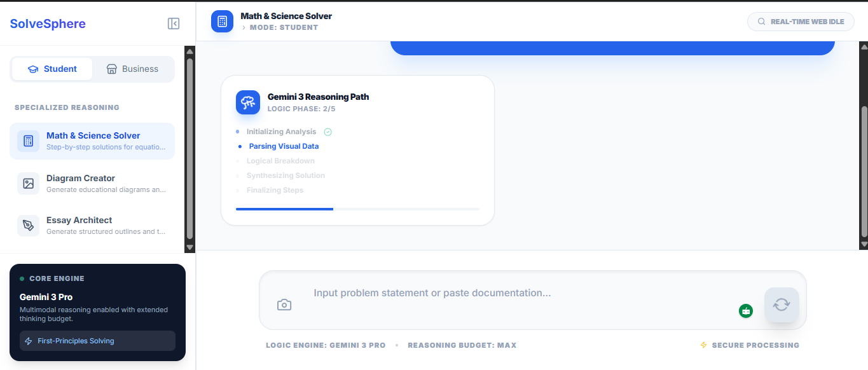The height and width of the screenshot is (370, 868).
Task: Click the camera upload icon
Action: pos(284,305)
